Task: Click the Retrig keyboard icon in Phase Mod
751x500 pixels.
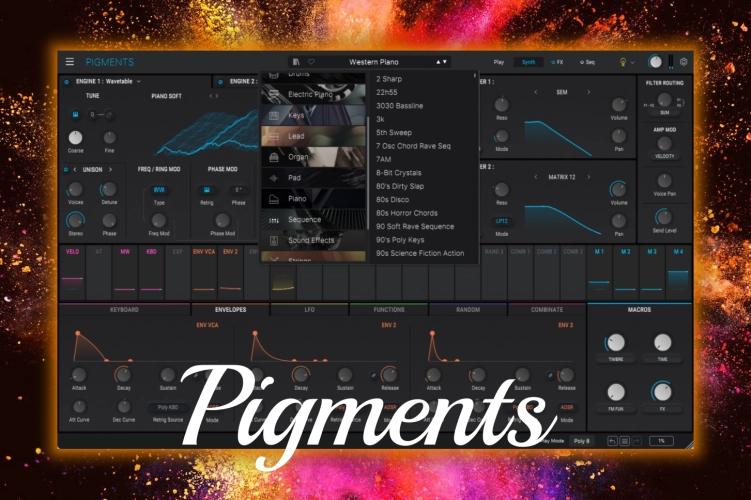Action: (x=207, y=190)
